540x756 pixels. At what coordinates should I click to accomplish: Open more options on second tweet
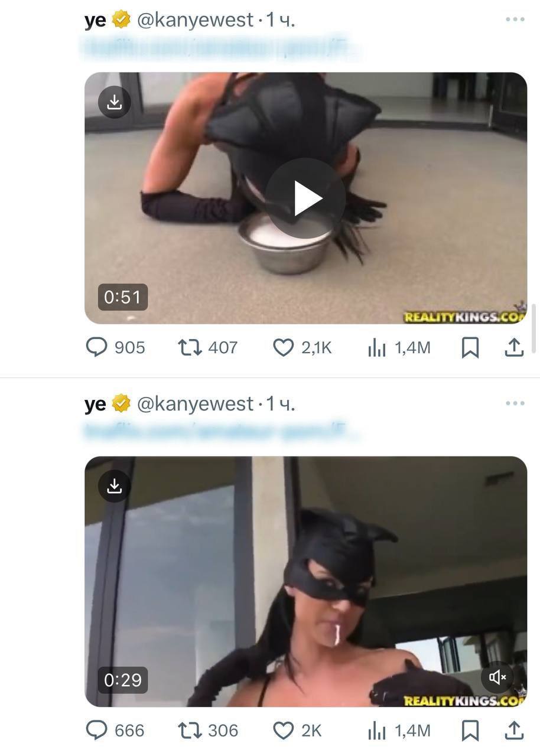(x=515, y=403)
